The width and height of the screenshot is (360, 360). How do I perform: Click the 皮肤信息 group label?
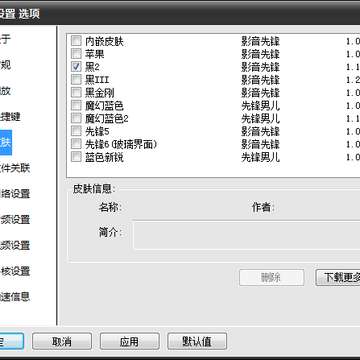pos(94,189)
